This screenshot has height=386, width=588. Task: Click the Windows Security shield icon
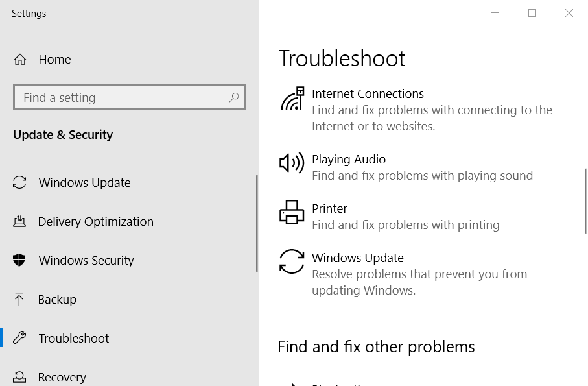(19, 260)
